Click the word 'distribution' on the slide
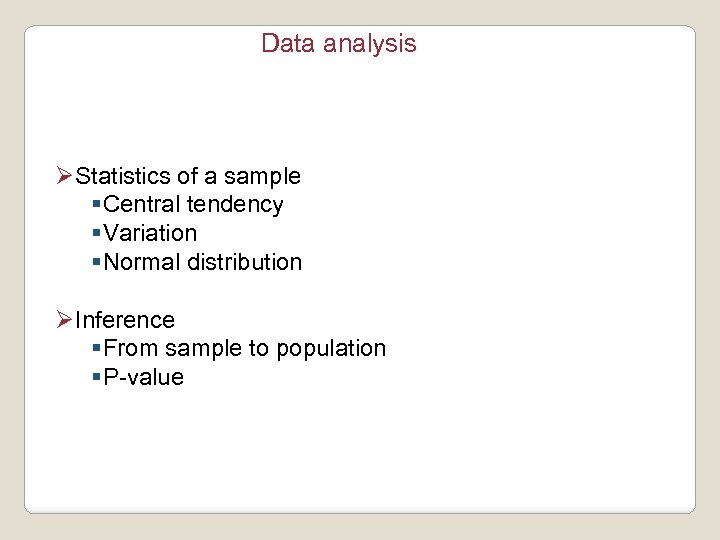This screenshot has width=720, height=540. click(x=247, y=263)
